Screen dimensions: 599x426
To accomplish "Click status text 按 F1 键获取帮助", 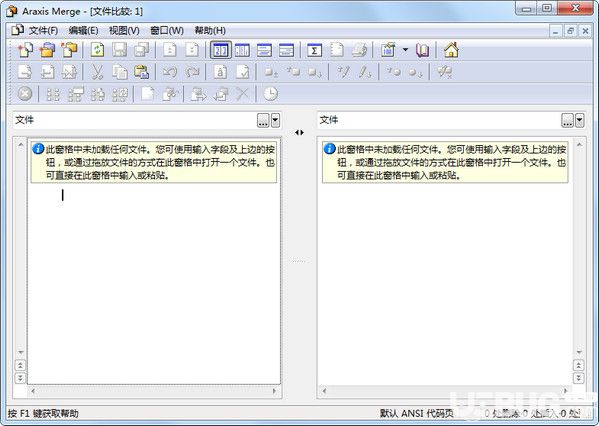I will pyautogui.click(x=43, y=413).
